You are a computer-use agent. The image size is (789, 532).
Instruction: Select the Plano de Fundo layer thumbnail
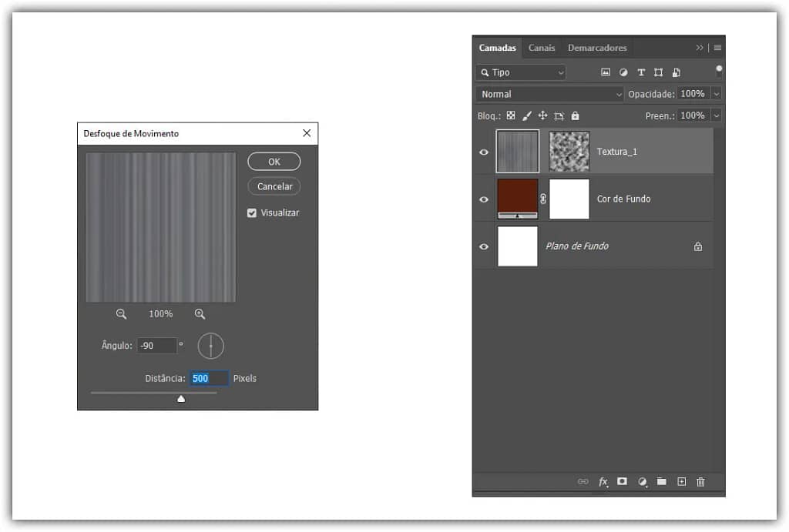coord(517,246)
